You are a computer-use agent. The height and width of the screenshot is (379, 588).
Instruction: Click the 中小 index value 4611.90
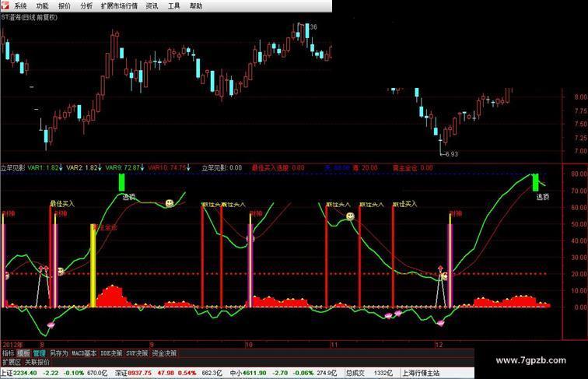(254, 373)
